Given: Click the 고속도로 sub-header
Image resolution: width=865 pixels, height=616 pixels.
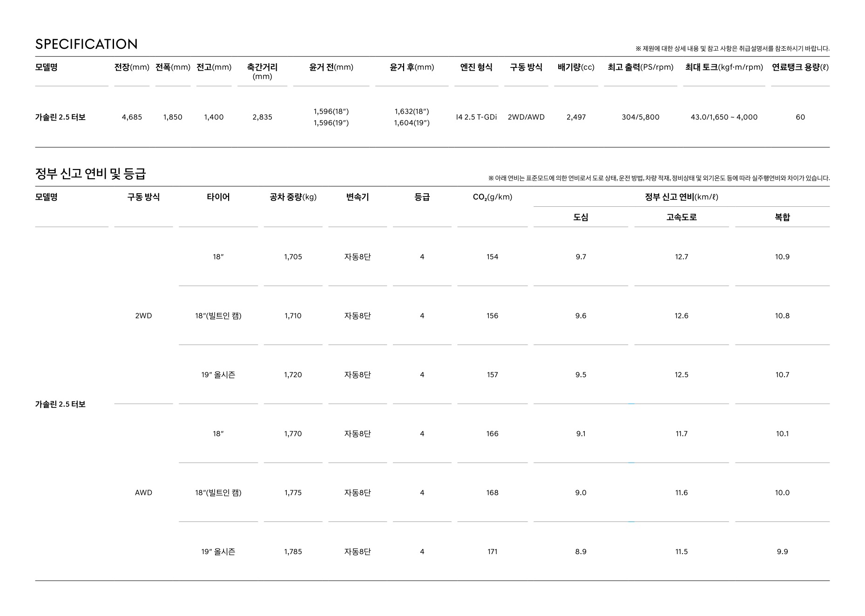Looking at the screenshot, I should [681, 217].
